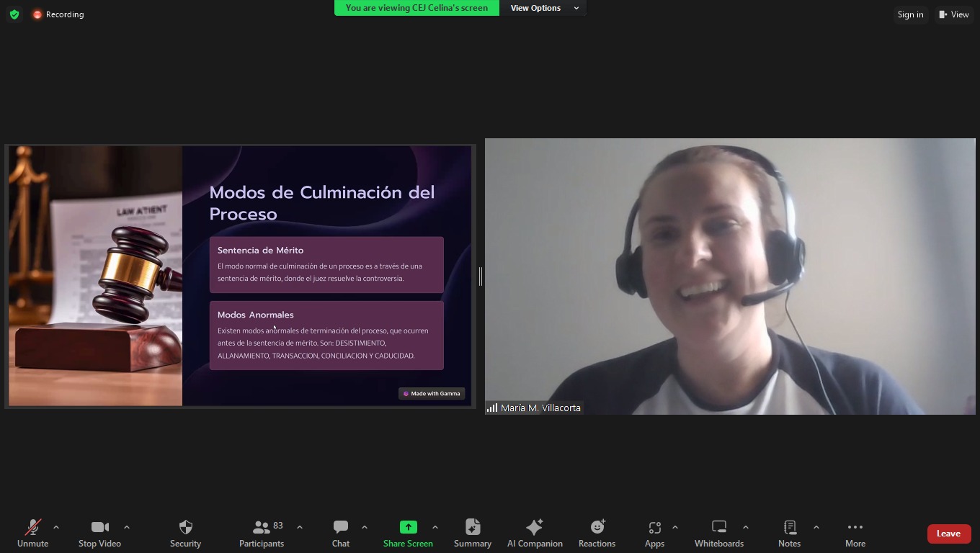Expand video options arrow beside Stop Video
This screenshot has width=980, height=553.
127,527
